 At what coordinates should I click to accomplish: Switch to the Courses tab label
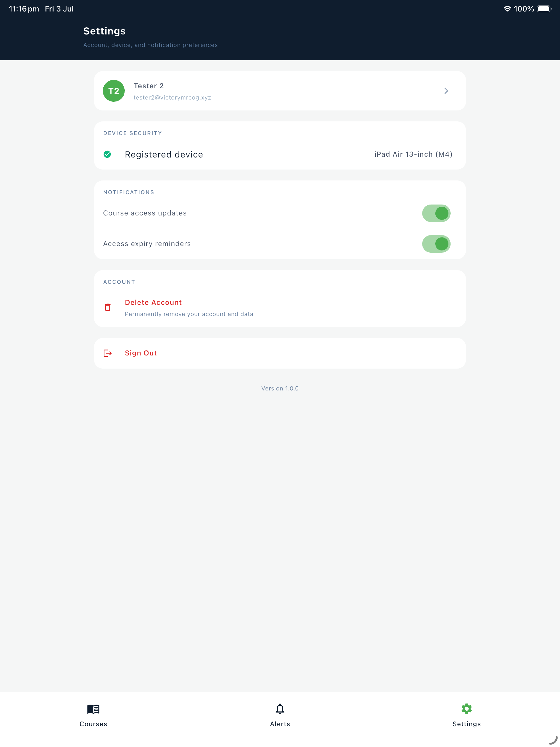[x=93, y=724]
